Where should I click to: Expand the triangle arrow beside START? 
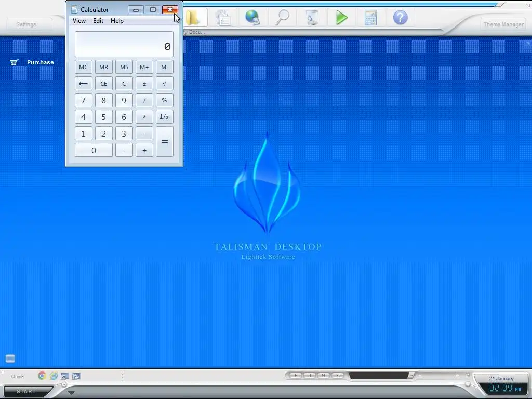[71, 393]
